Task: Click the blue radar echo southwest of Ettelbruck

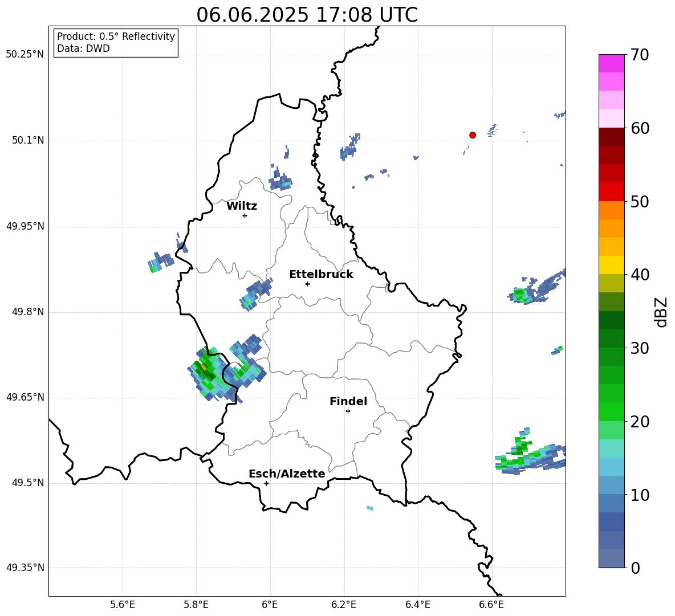Action: (256, 294)
